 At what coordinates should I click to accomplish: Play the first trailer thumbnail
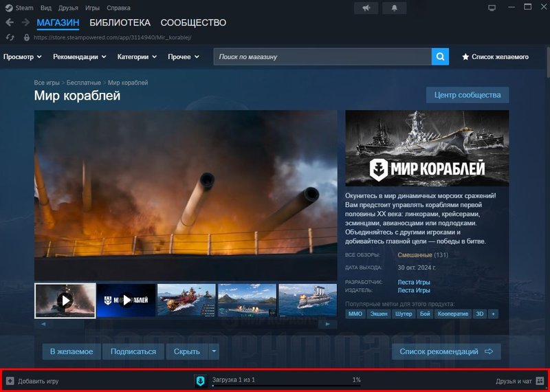click(x=65, y=301)
